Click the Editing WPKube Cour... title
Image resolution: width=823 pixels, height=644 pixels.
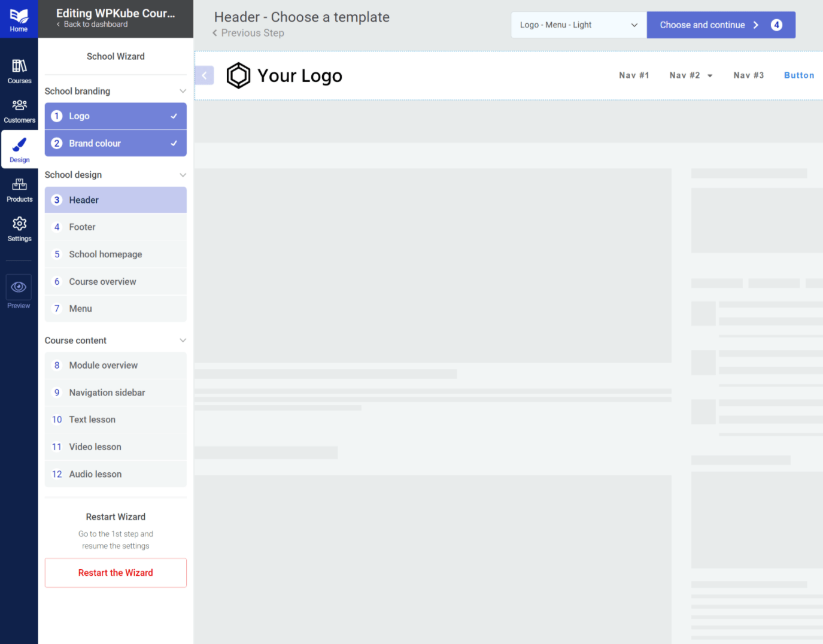point(116,13)
